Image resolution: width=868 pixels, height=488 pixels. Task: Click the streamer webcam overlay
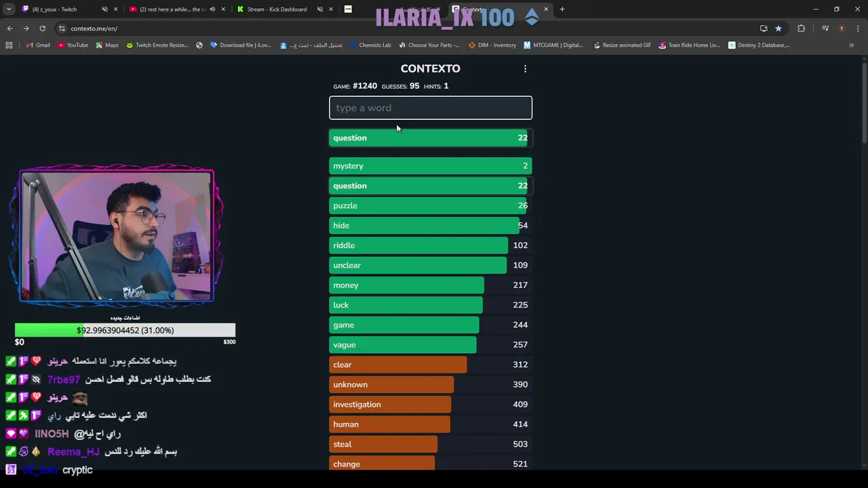[117, 236]
